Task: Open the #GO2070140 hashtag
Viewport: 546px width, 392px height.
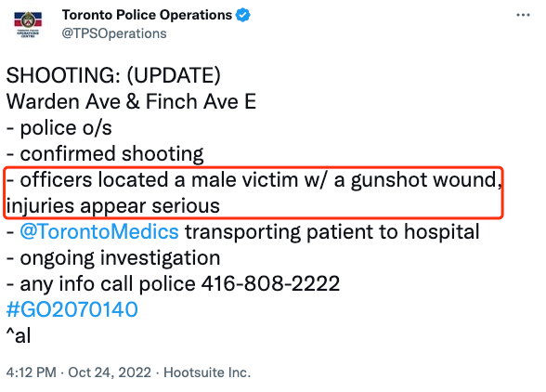Action: coord(72,309)
